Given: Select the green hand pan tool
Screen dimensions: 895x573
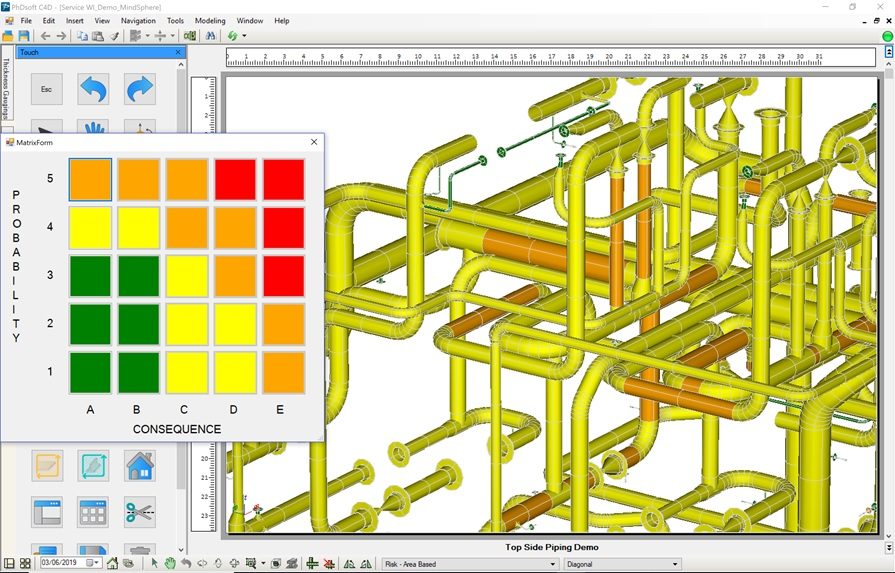Looking at the screenshot, I should pyautogui.click(x=170, y=563).
